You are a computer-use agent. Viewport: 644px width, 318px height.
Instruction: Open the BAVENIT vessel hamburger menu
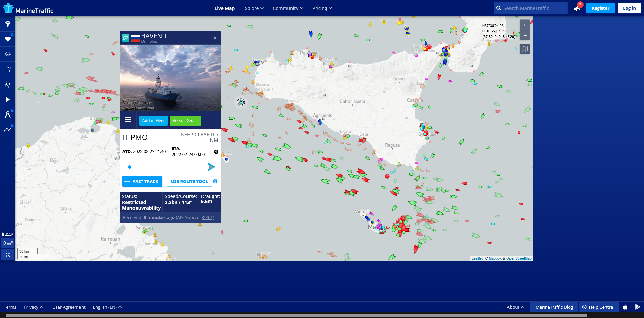point(128,120)
